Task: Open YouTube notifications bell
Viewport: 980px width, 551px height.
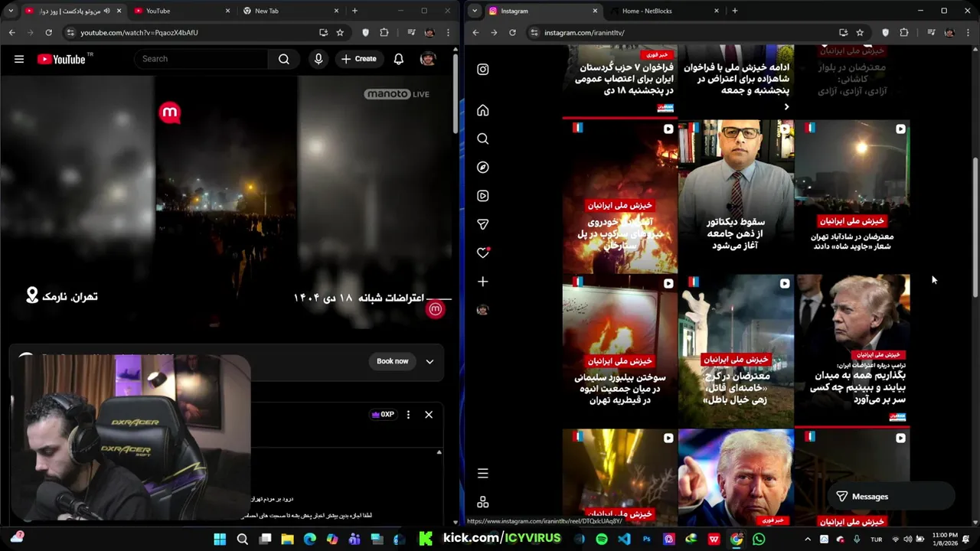Action: 398,59
